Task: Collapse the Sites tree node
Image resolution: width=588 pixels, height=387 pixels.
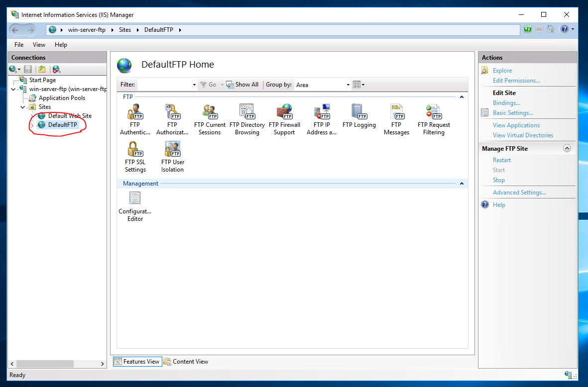Action: 23,107
